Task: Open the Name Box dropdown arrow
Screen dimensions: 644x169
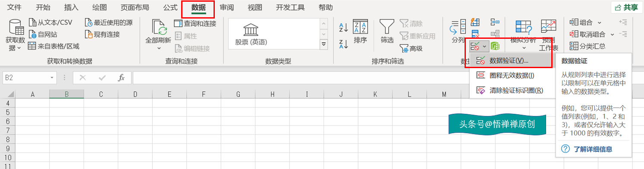Action: click(x=52, y=78)
